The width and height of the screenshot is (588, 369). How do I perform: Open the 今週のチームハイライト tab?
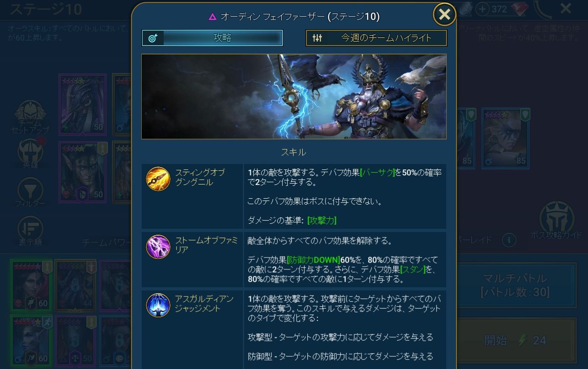point(376,38)
